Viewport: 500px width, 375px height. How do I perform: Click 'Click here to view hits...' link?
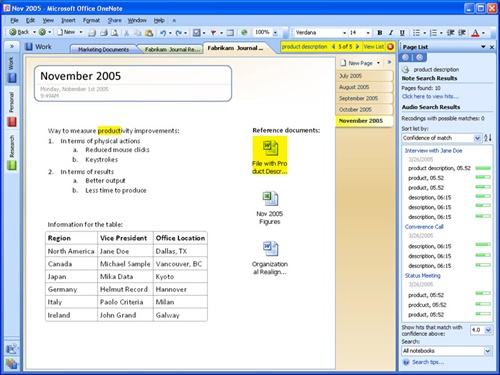pos(430,96)
